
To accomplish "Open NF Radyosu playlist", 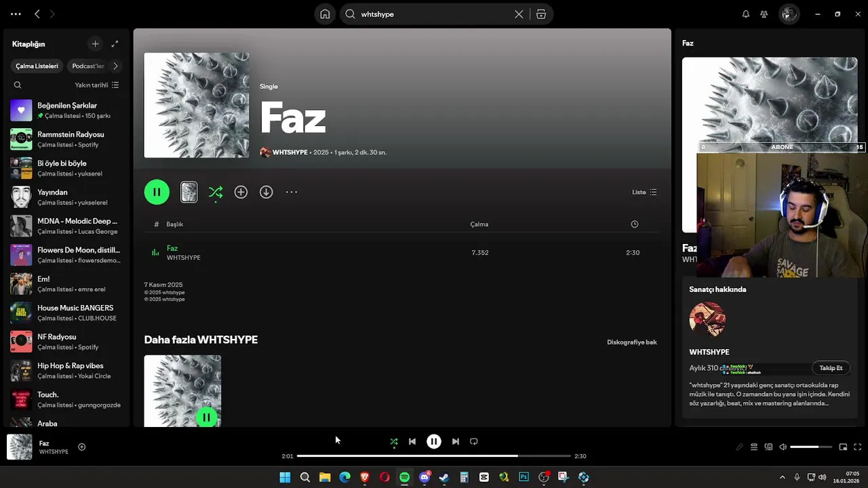I will click(x=66, y=342).
